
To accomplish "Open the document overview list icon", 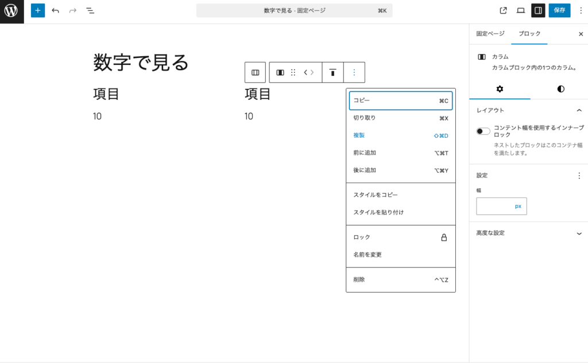I will pyautogui.click(x=90, y=10).
